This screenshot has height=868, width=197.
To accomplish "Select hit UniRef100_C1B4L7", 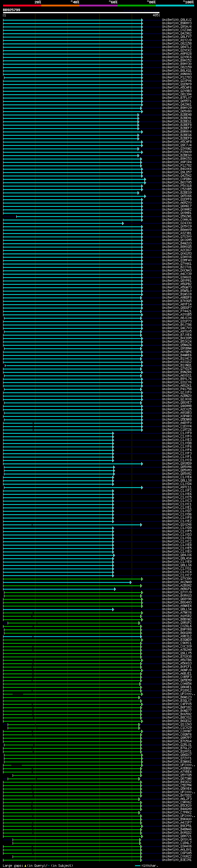I will click(x=177, y=843).
